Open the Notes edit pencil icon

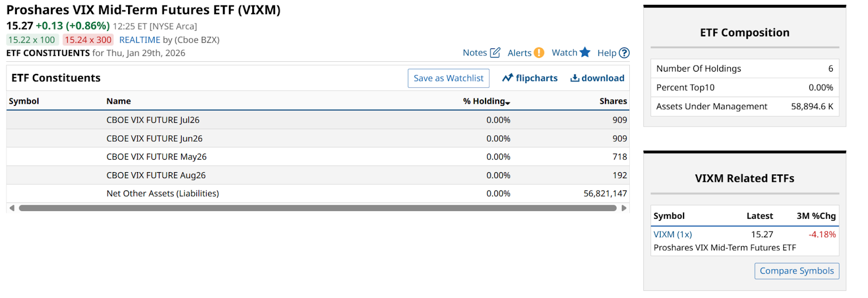click(495, 53)
